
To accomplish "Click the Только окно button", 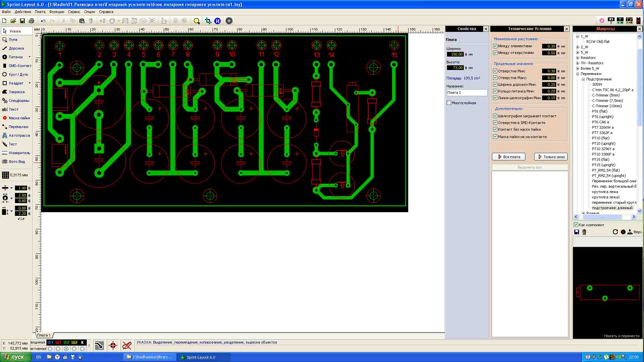I will (x=551, y=157).
